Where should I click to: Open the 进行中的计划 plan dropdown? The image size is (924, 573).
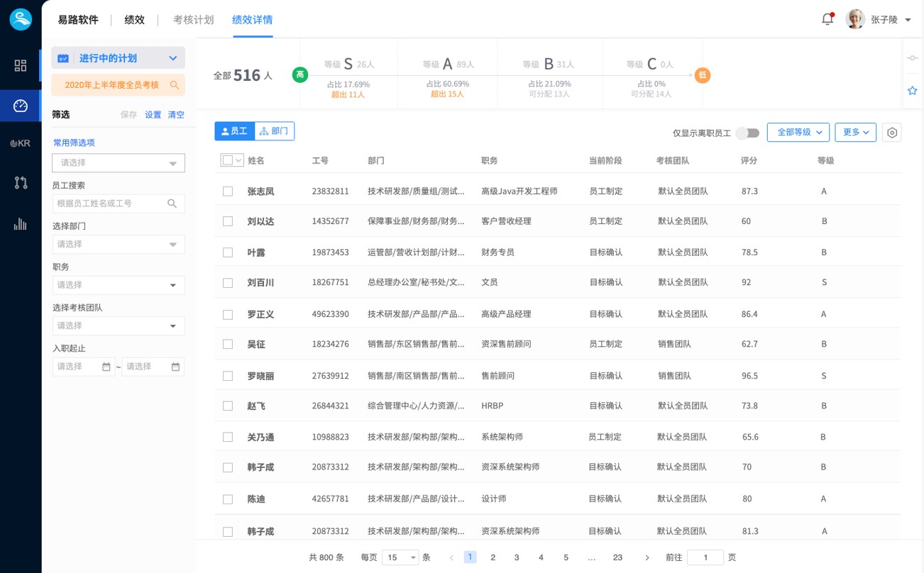pyautogui.click(x=118, y=58)
